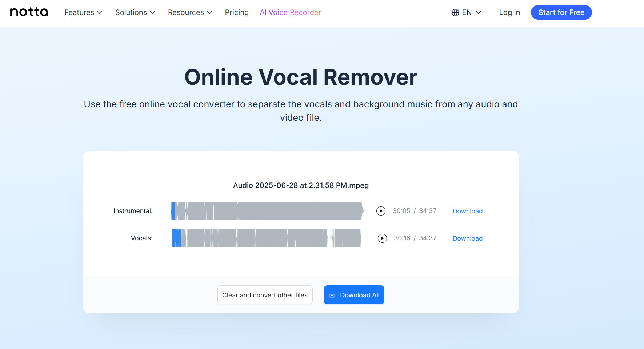The height and width of the screenshot is (349, 644).
Task: Click the notta logo
Action: (x=29, y=12)
